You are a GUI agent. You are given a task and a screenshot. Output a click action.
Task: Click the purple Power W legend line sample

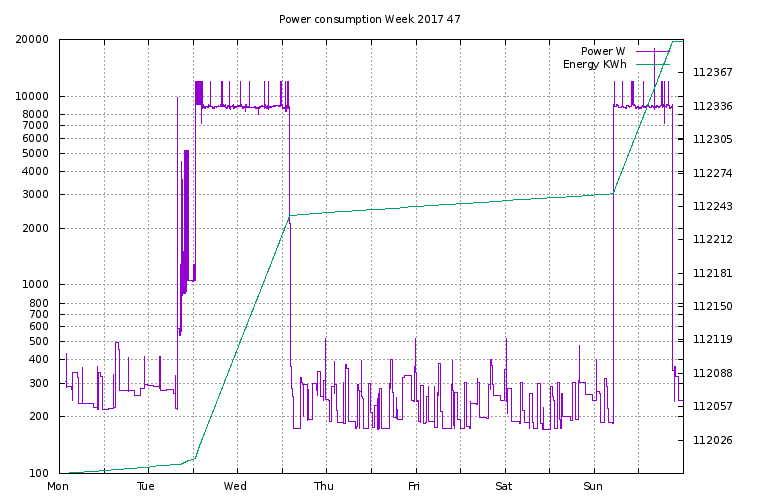[x=653, y=51]
